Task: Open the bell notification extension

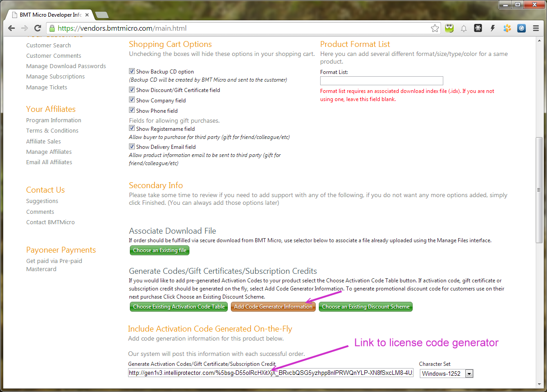Action: point(464,28)
